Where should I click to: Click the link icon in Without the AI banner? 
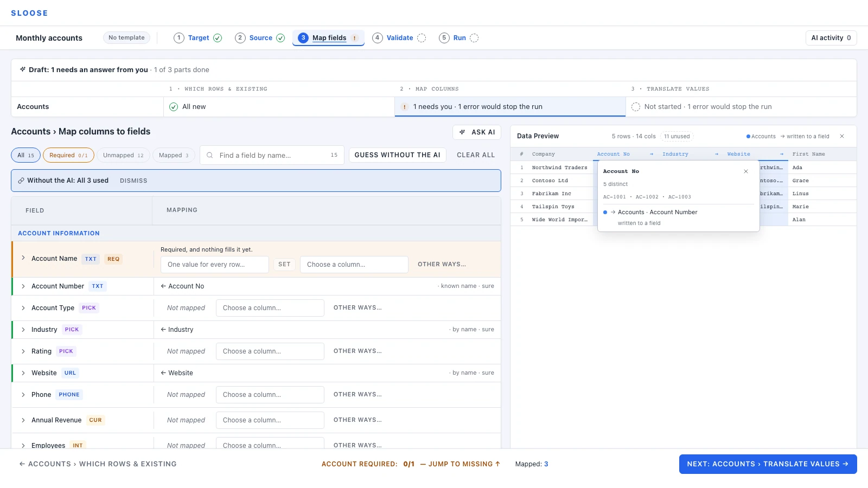point(21,181)
